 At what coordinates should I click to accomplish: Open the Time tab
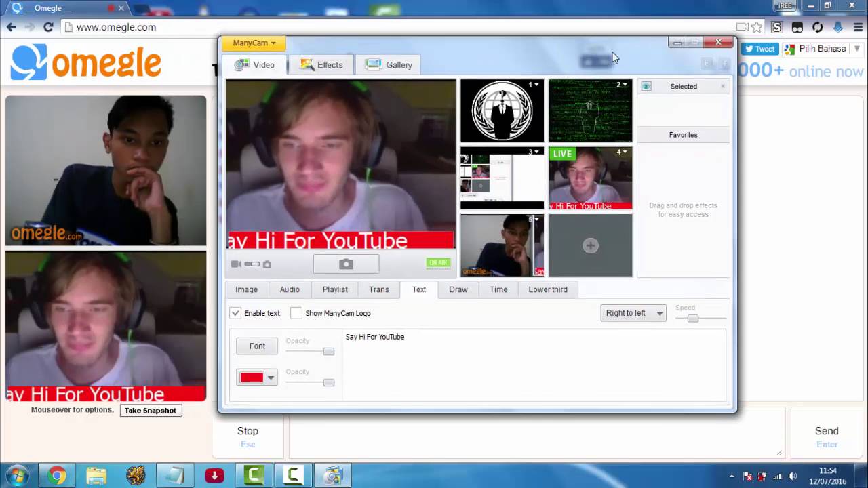pos(498,289)
